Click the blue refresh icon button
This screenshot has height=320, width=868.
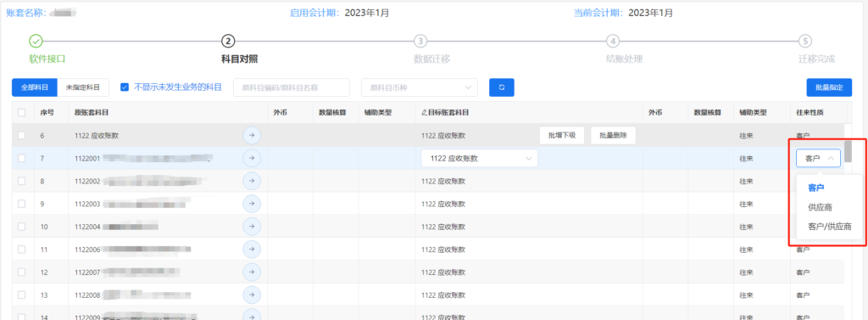[502, 87]
